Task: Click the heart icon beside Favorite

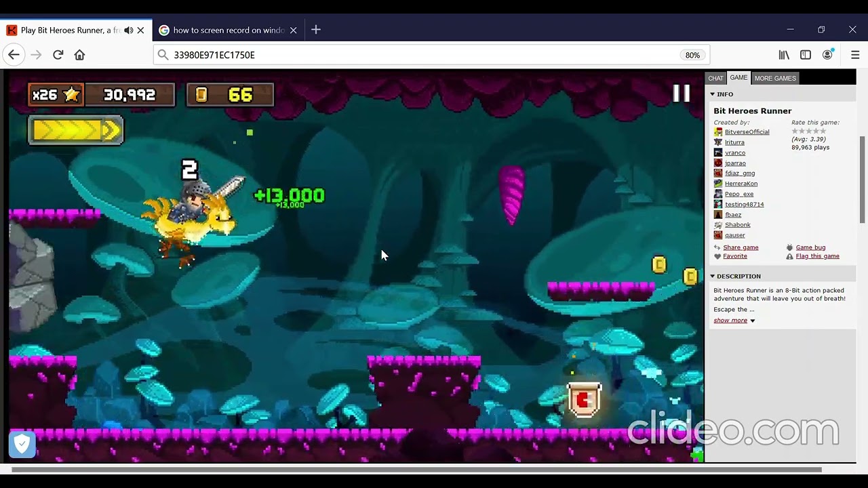Action: (717, 256)
